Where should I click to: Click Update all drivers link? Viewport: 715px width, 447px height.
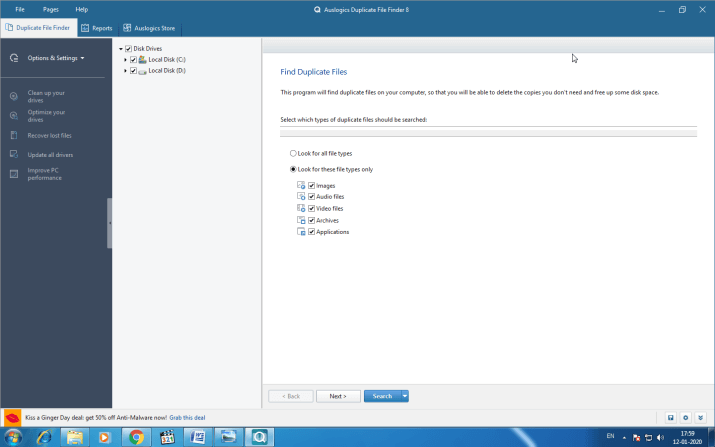[x=50, y=155]
